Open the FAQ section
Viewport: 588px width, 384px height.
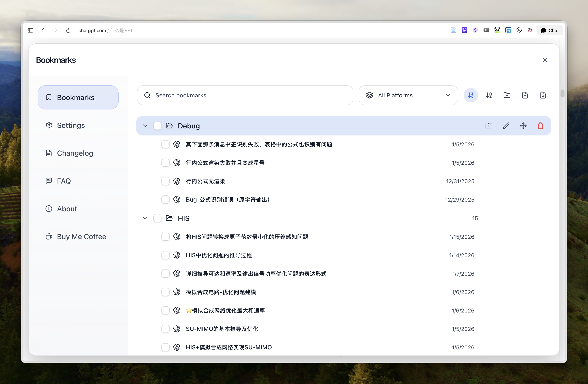pyautogui.click(x=78, y=181)
